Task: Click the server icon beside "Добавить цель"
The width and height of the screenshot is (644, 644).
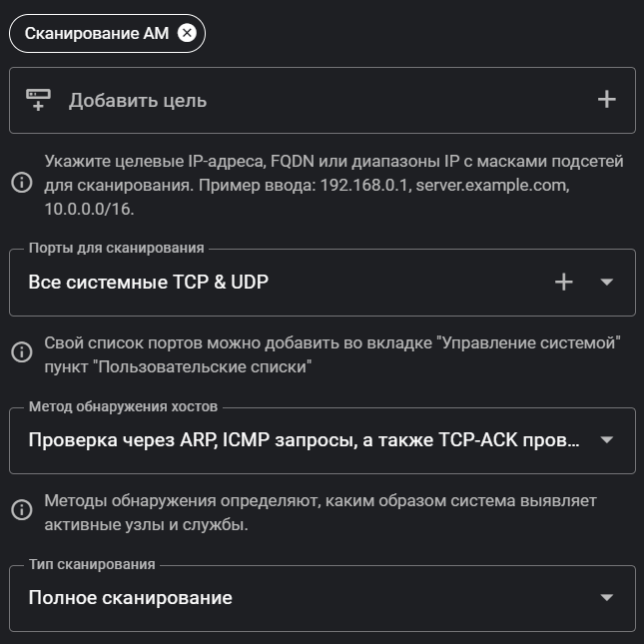Action: (x=38, y=100)
